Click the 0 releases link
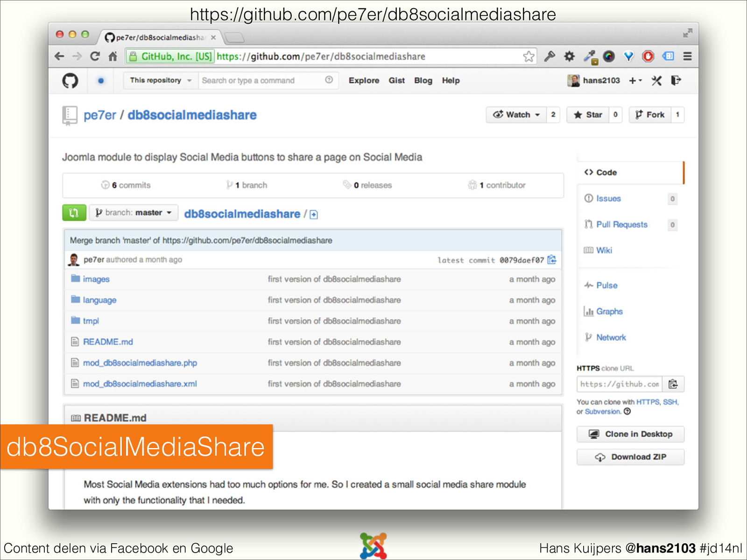The width and height of the screenshot is (747, 560). 367,185
